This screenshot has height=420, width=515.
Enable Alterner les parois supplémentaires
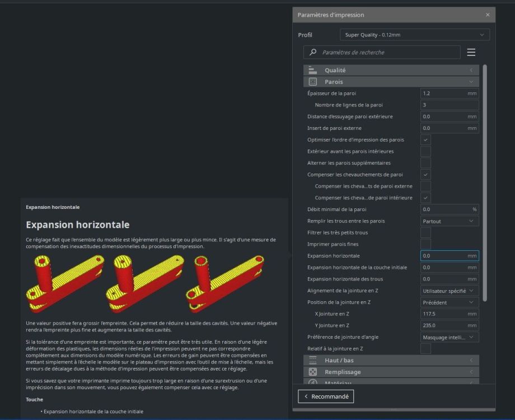click(x=425, y=163)
